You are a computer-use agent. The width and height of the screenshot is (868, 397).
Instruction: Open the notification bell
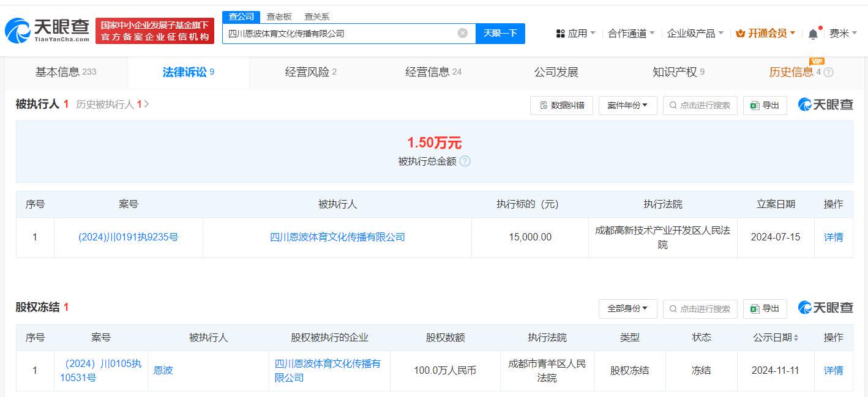pyautogui.click(x=813, y=34)
